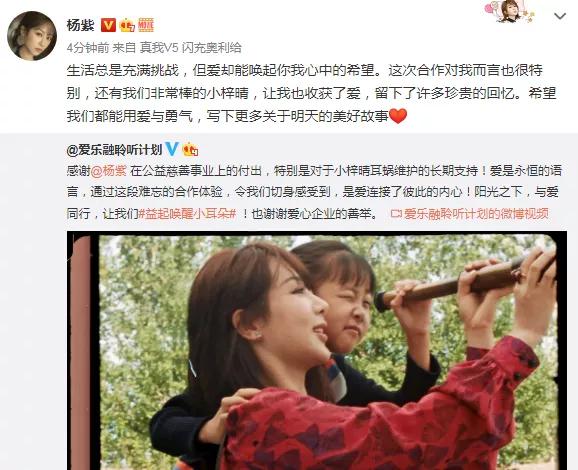Open 爱乐融聆听计划的微博视频 link
The width and height of the screenshot is (578, 470).
[x=476, y=214]
